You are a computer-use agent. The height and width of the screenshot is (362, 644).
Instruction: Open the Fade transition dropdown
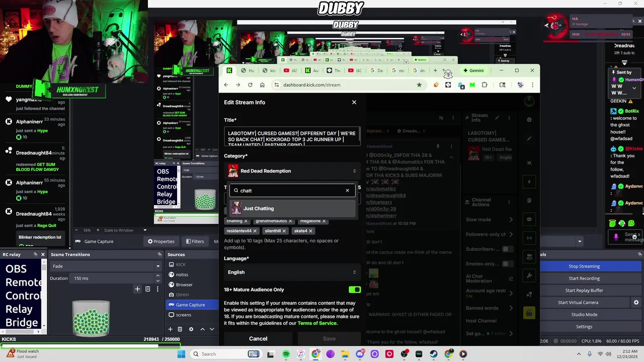[106, 266]
